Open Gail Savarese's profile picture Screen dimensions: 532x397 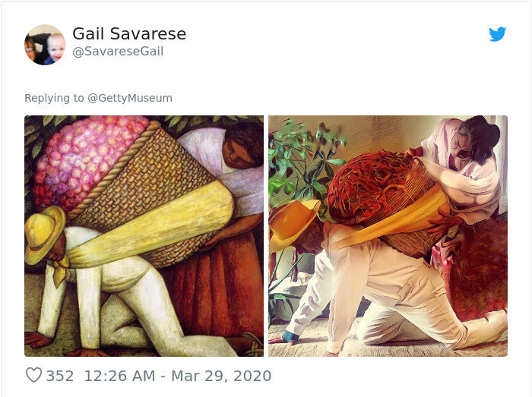click(44, 45)
